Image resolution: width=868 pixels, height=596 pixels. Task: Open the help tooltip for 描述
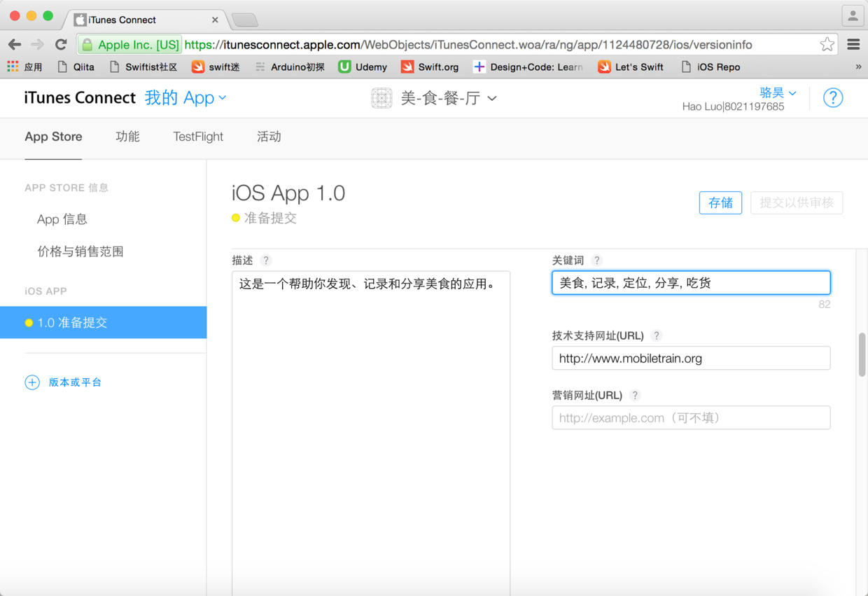(x=266, y=261)
